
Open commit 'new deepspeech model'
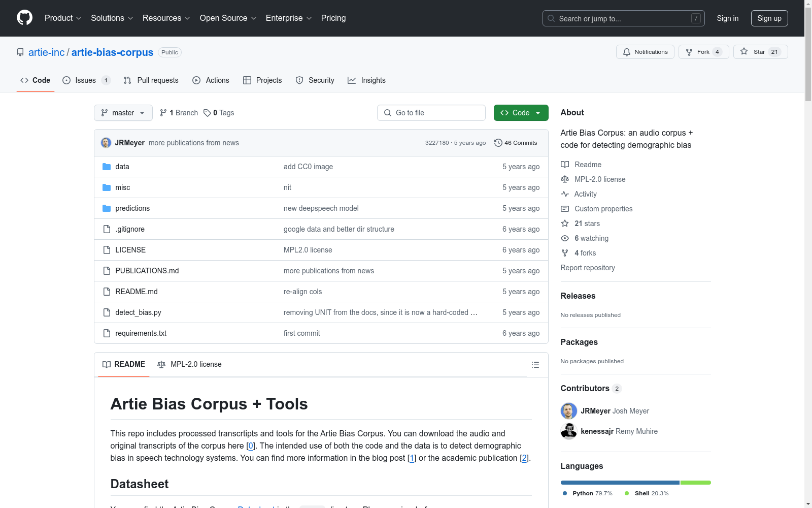pos(321,208)
